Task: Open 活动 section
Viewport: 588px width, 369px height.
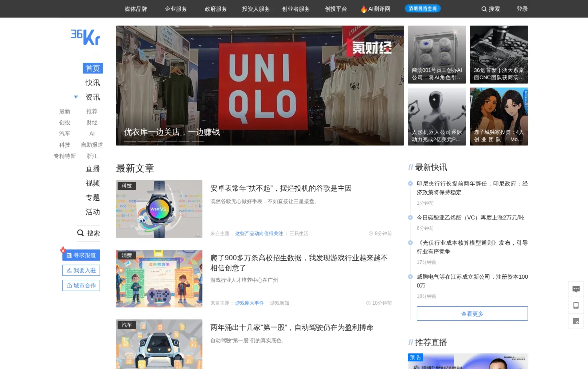Action: [93, 212]
